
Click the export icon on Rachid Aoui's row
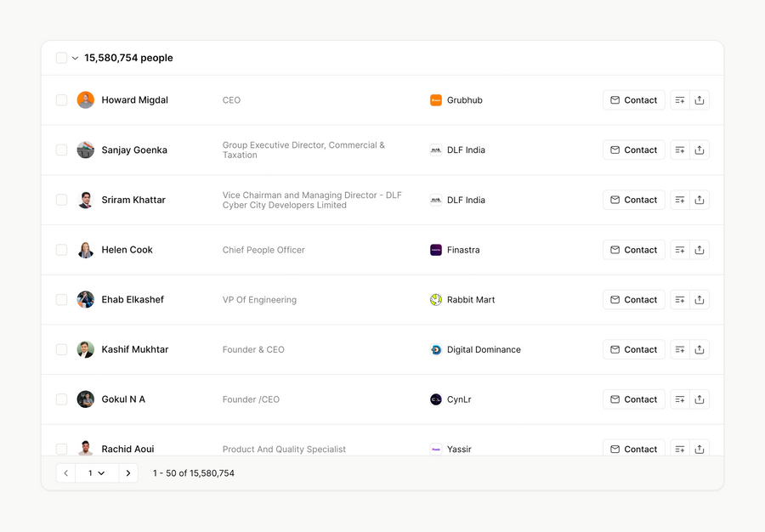(x=700, y=449)
